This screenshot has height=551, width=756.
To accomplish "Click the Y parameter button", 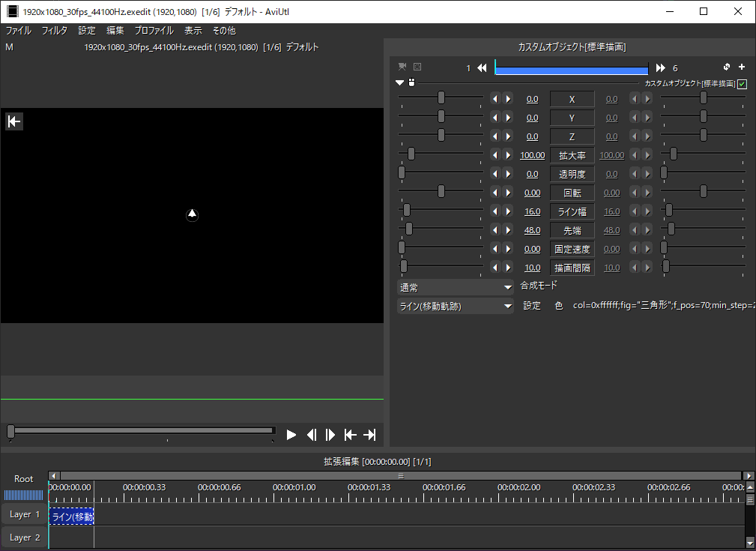I will coord(572,118).
